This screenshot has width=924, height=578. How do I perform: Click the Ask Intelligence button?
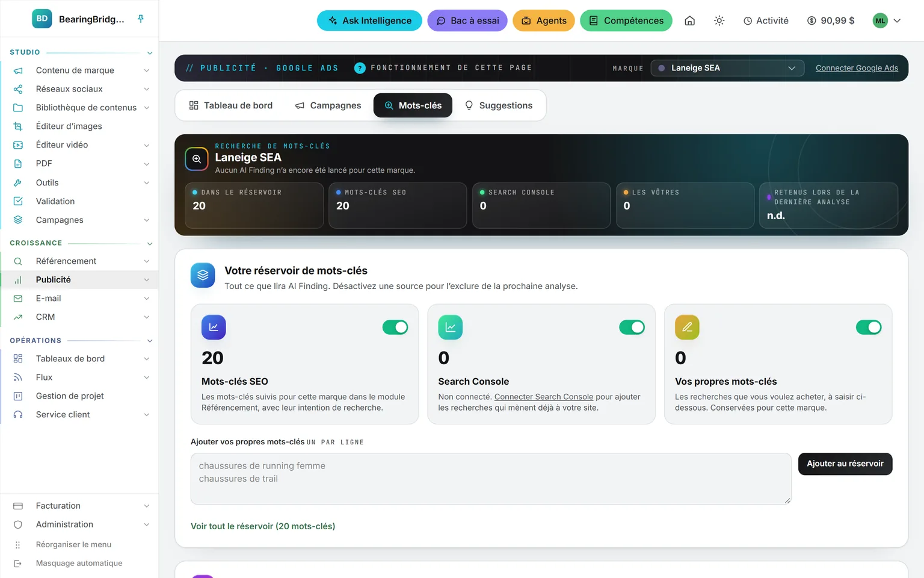tap(370, 20)
